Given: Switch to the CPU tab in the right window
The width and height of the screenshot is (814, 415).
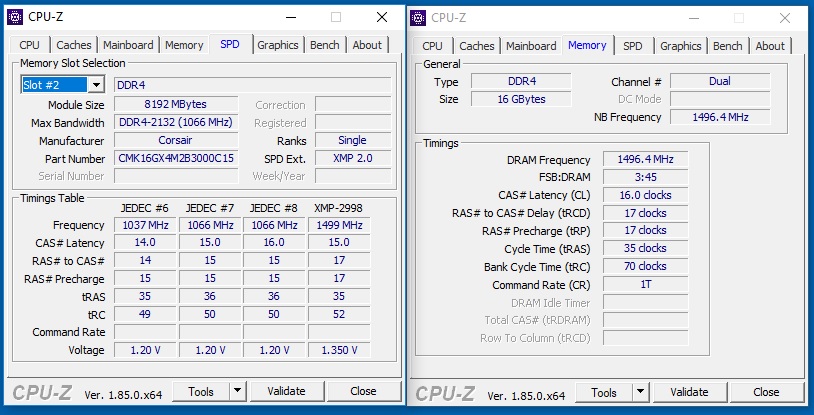Looking at the screenshot, I should 432,46.
